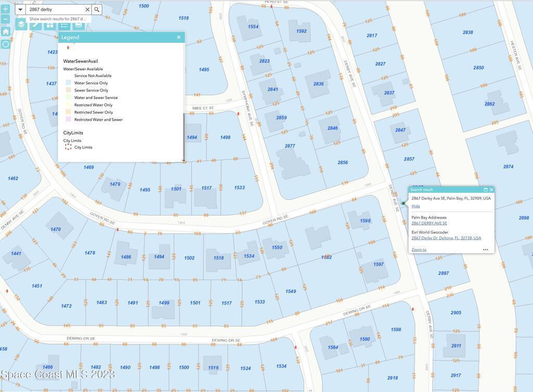Toggle the Legend widget button
This screenshot has width=533, height=392.
click(64, 24)
